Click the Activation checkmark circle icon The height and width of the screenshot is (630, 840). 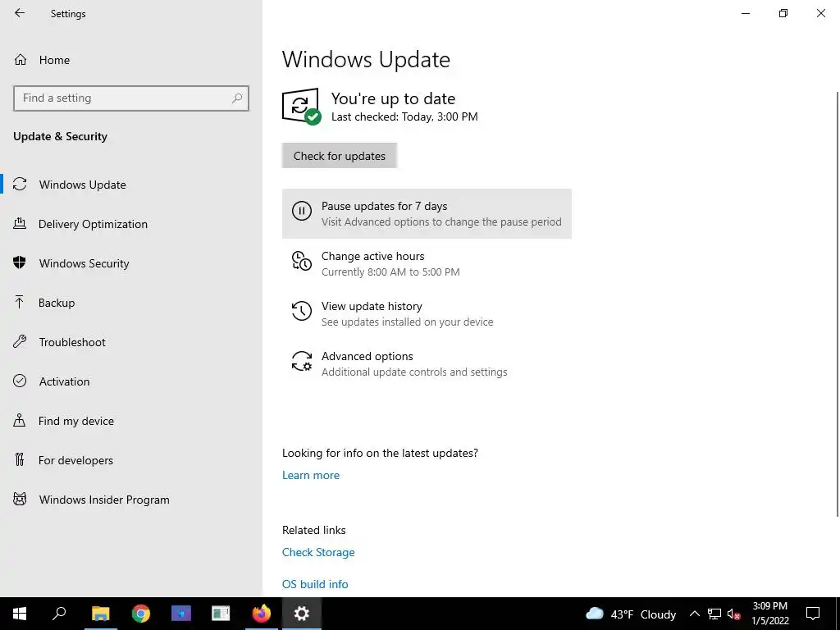point(20,381)
